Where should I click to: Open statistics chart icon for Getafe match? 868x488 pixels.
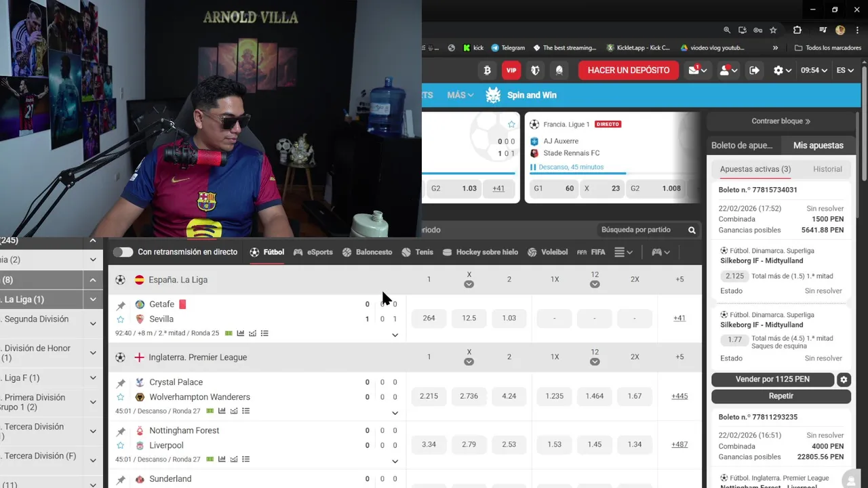pos(240,333)
